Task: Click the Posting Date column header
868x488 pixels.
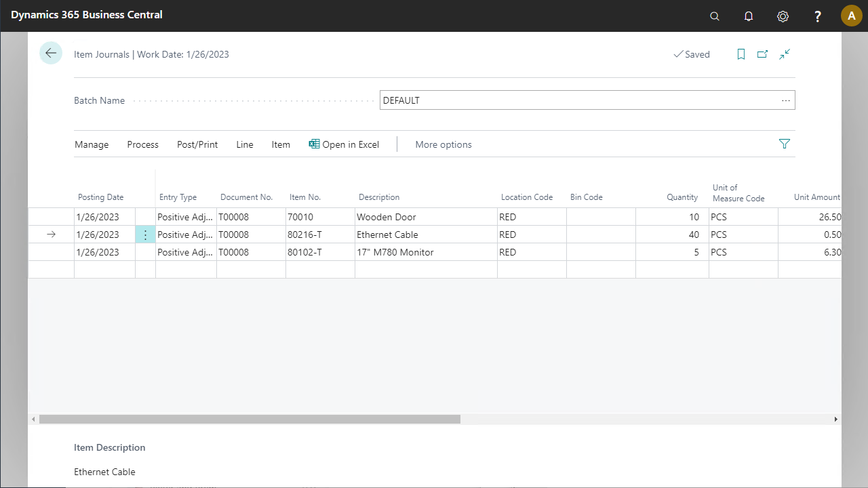Action: pyautogui.click(x=101, y=197)
